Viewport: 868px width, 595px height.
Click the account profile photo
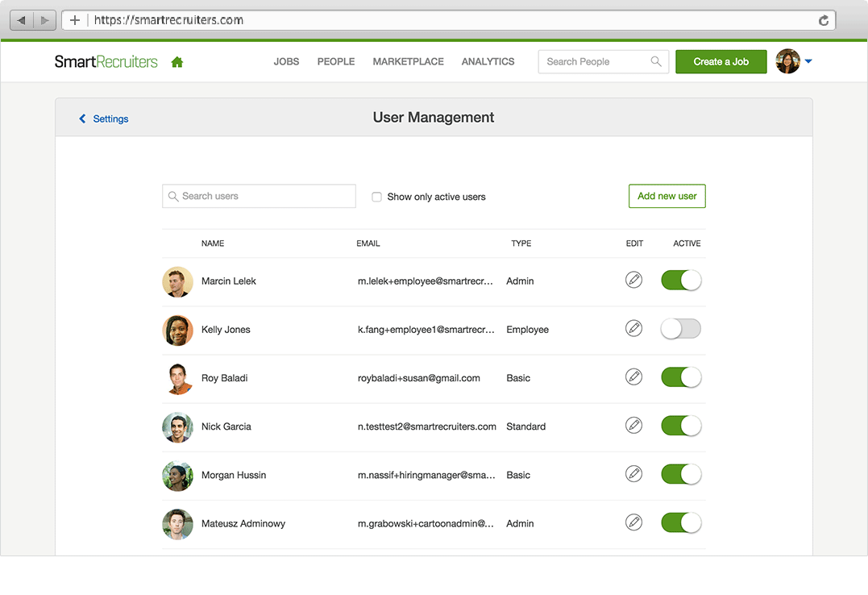coord(787,61)
